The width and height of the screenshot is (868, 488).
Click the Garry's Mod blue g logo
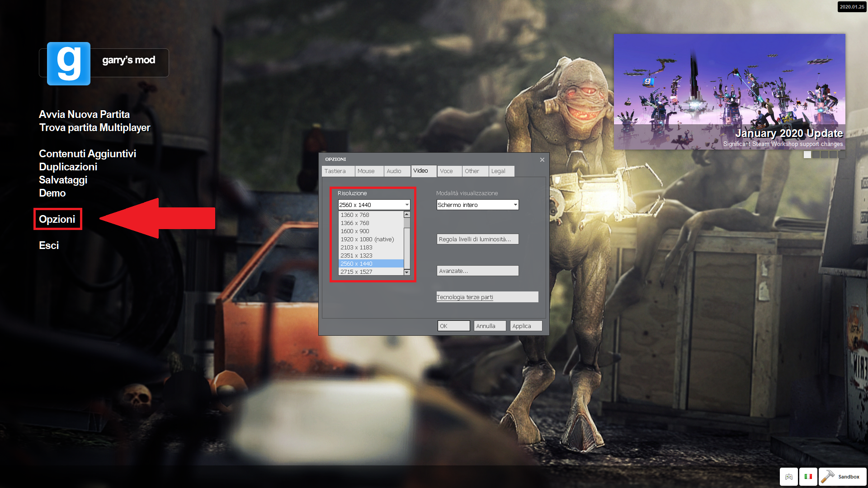click(x=69, y=64)
